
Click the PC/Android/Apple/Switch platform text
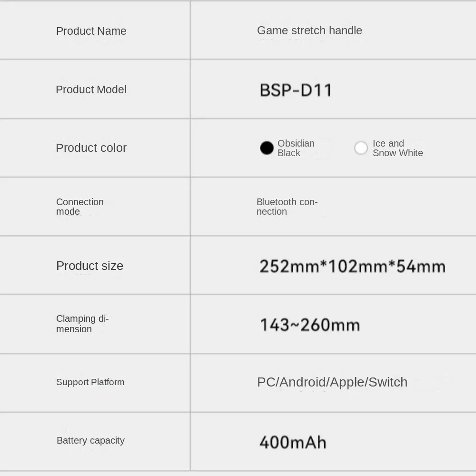(x=332, y=382)
